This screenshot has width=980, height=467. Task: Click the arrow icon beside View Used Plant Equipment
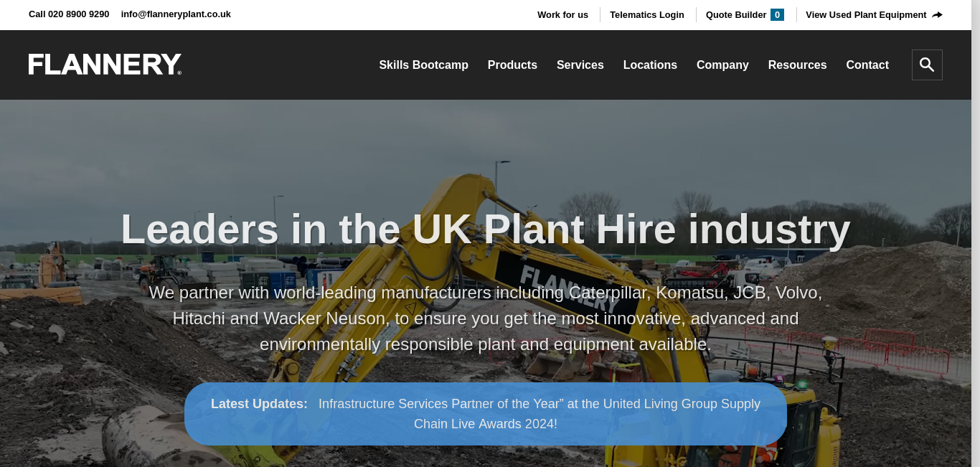coord(937,15)
